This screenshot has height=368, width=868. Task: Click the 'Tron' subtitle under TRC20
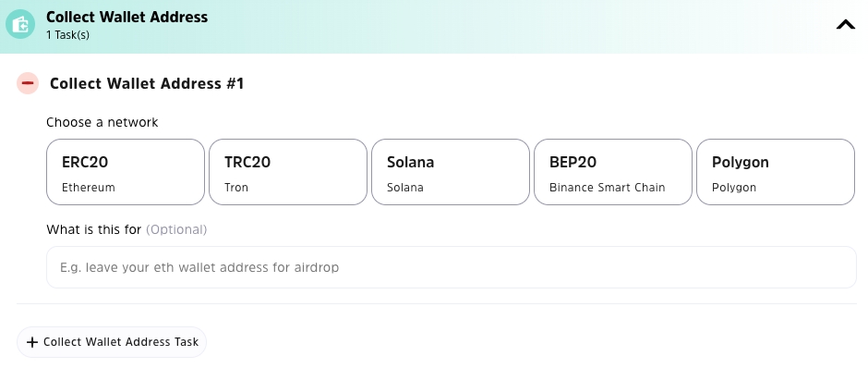[x=236, y=188]
